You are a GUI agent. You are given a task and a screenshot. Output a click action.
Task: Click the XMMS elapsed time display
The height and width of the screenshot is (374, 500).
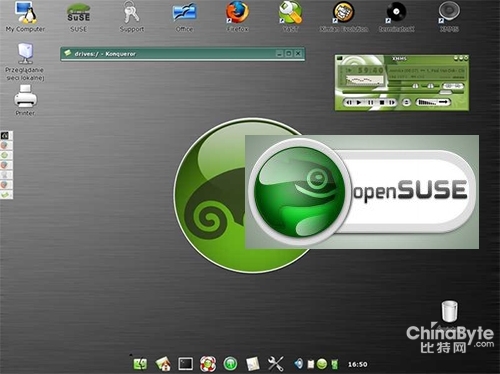pyautogui.click(x=371, y=70)
